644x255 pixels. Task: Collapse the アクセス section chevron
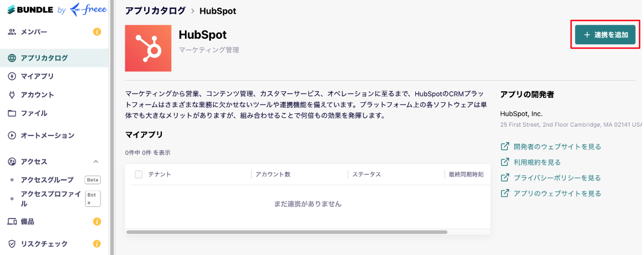click(x=96, y=162)
